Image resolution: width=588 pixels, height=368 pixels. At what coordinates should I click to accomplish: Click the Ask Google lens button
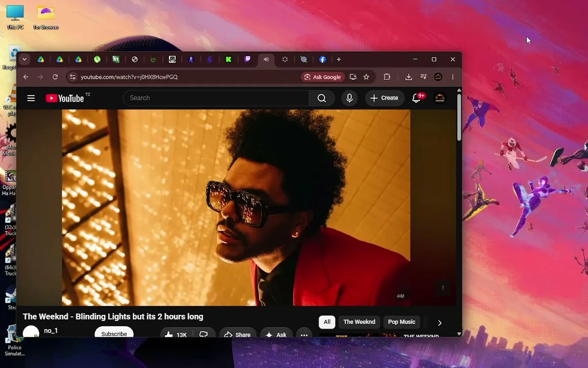(323, 77)
